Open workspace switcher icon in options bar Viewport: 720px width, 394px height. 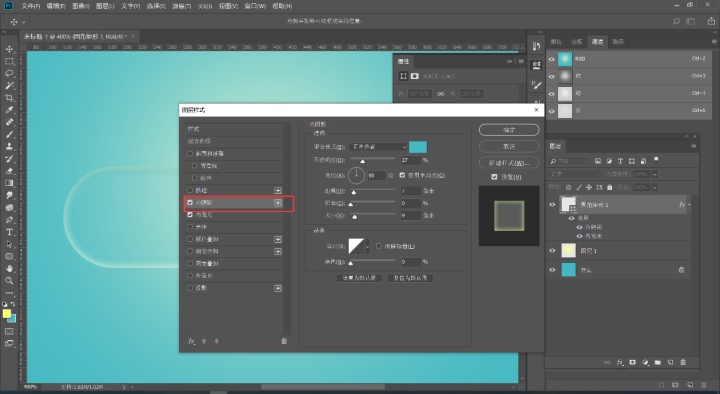(691, 21)
